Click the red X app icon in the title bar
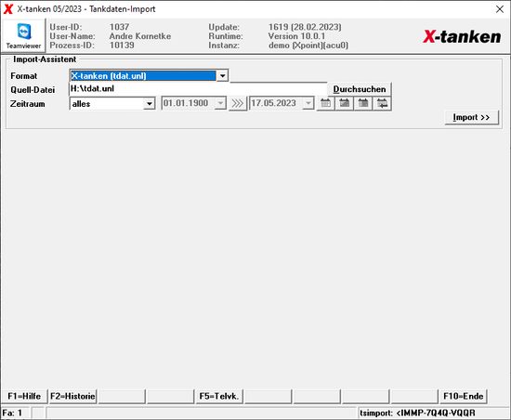 click(8, 9)
